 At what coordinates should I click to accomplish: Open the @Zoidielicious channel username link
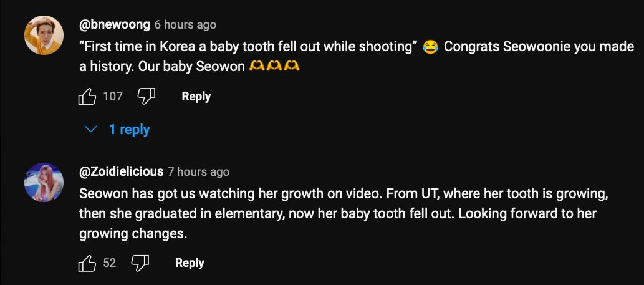tap(121, 171)
